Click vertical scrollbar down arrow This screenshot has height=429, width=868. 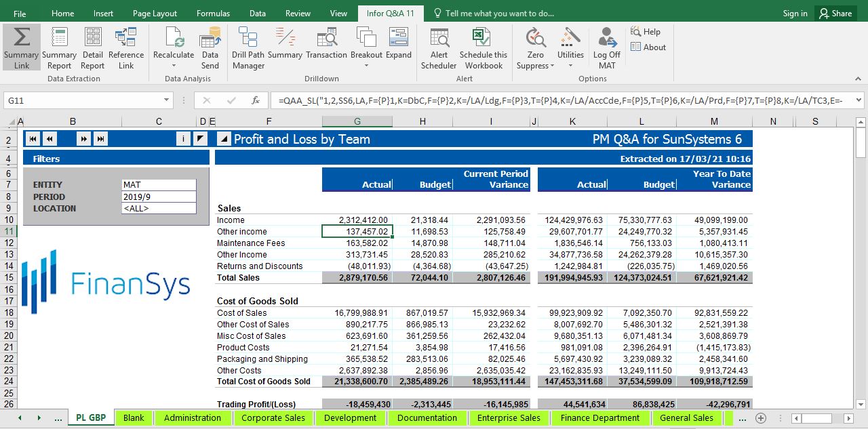click(861, 404)
